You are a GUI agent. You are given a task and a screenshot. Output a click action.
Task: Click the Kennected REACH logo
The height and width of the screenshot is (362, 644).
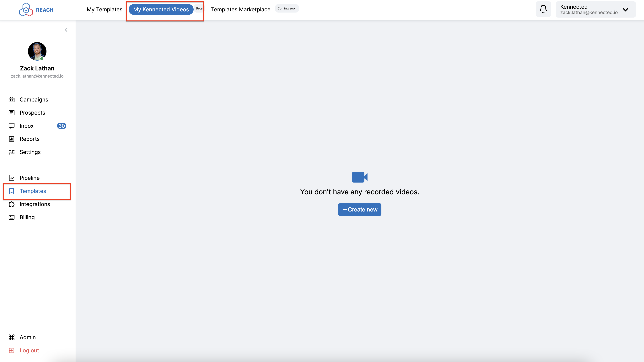tap(36, 10)
